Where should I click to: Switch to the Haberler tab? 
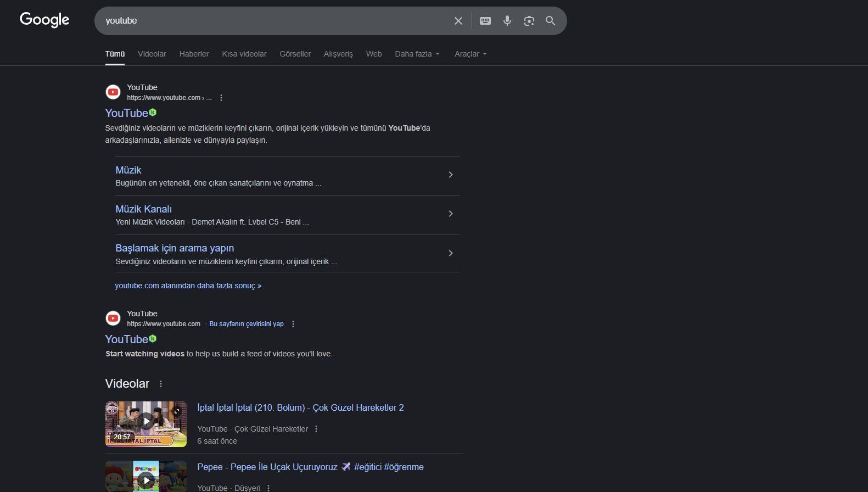click(194, 54)
